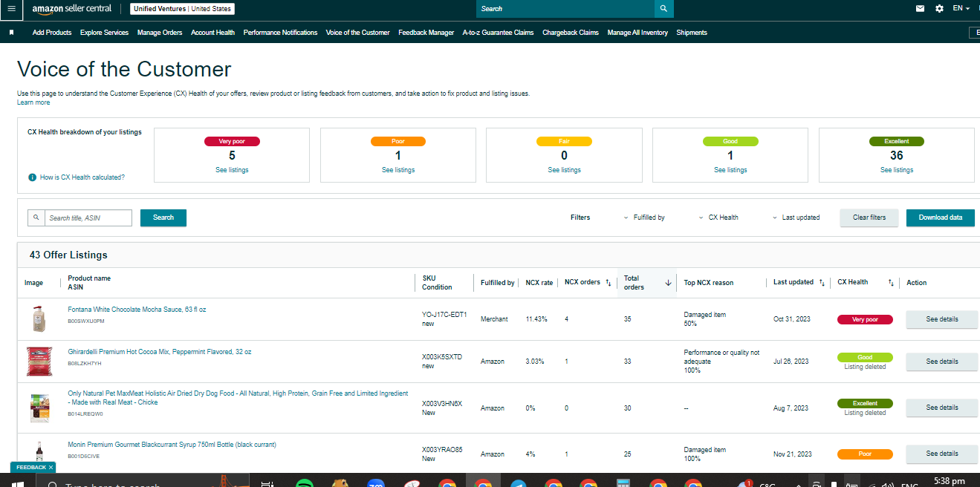Screen dimensions: 980x487
Task: Sort using the Last updated column arrows
Action: pyautogui.click(x=822, y=282)
